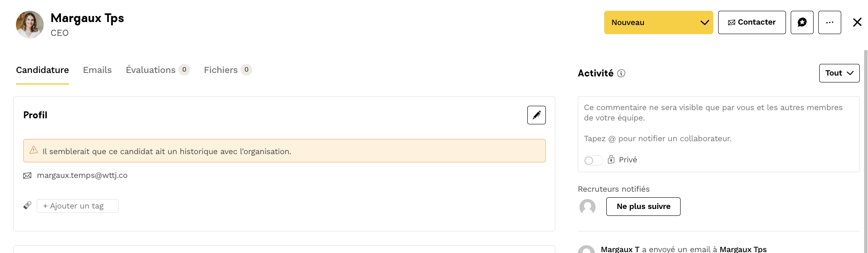The image size is (868, 253).
Task: Open the three-dots more options menu
Action: [x=830, y=22]
